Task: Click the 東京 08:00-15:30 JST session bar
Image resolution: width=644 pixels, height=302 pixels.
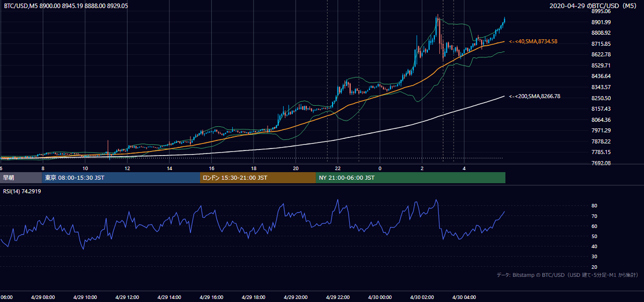Action: (x=121, y=178)
